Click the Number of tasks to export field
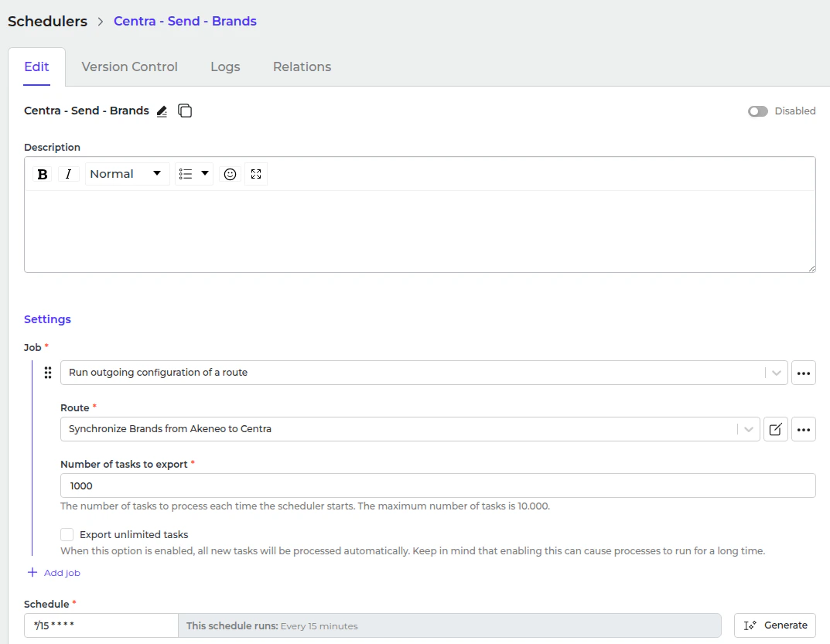This screenshot has width=830, height=644. point(438,486)
